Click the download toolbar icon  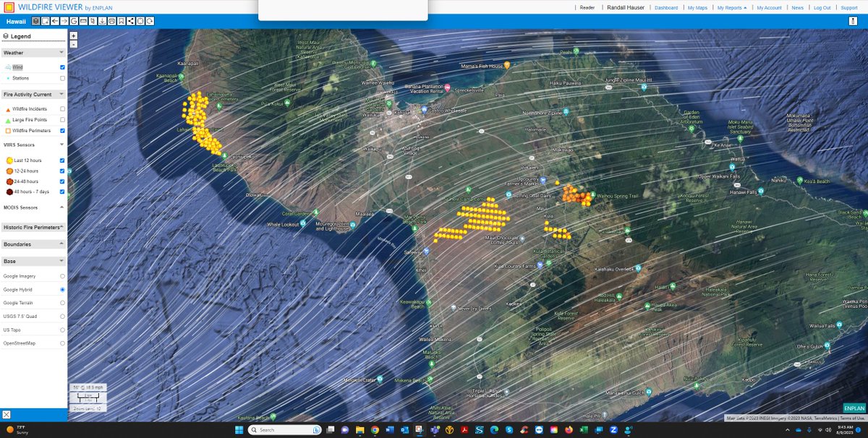click(102, 21)
